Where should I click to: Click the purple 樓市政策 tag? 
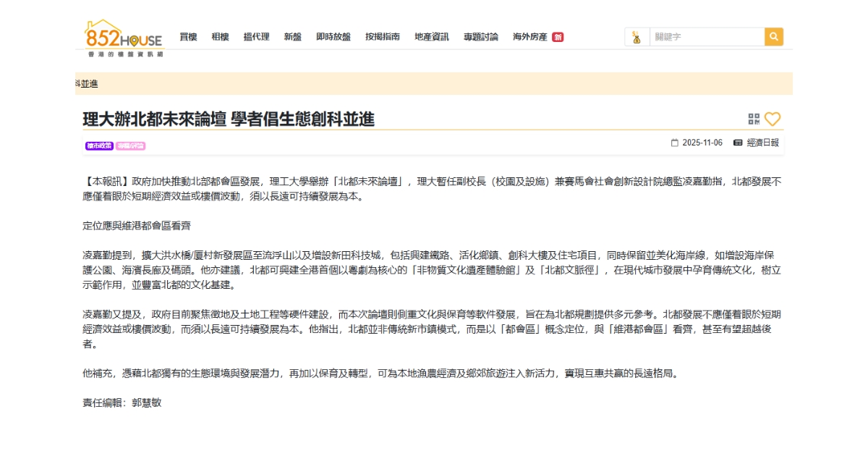99,145
